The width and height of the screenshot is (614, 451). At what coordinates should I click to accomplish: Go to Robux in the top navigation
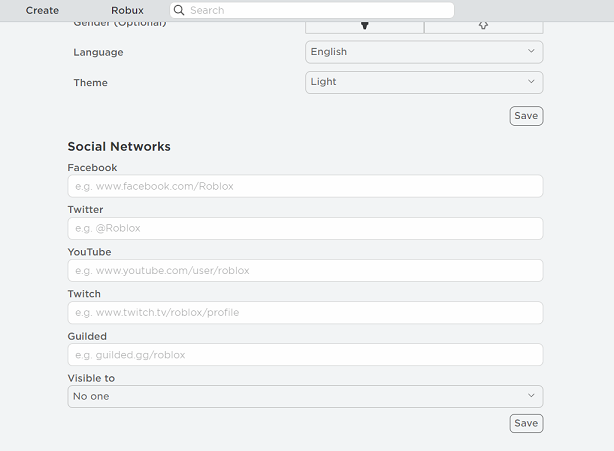[x=127, y=10]
